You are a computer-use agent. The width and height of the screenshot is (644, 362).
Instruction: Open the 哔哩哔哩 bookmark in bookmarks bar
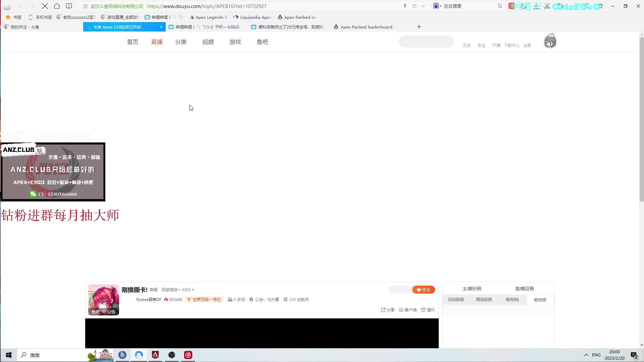pyautogui.click(x=164, y=17)
